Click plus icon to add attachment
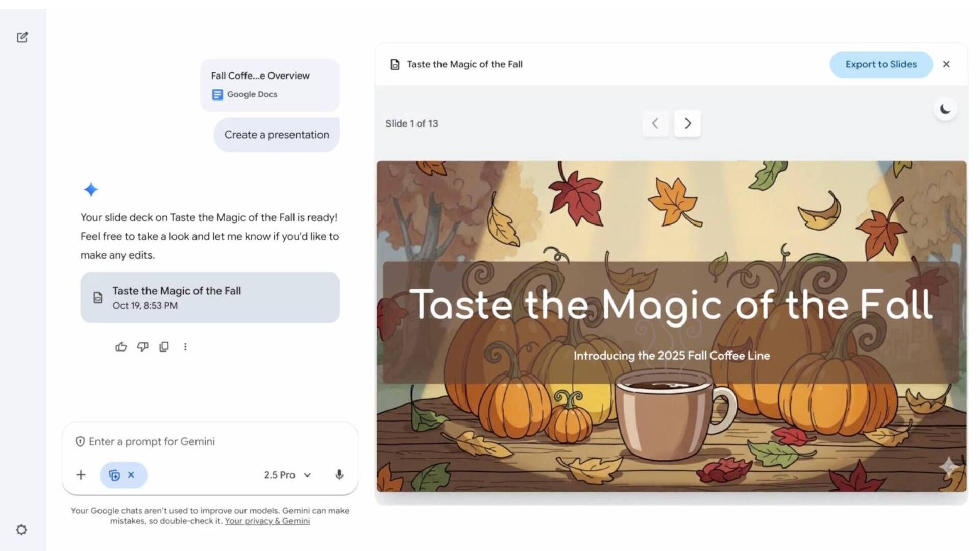Image resolution: width=980 pixels, height=551 pixels. pyautogui.click(x=81, y=475)
